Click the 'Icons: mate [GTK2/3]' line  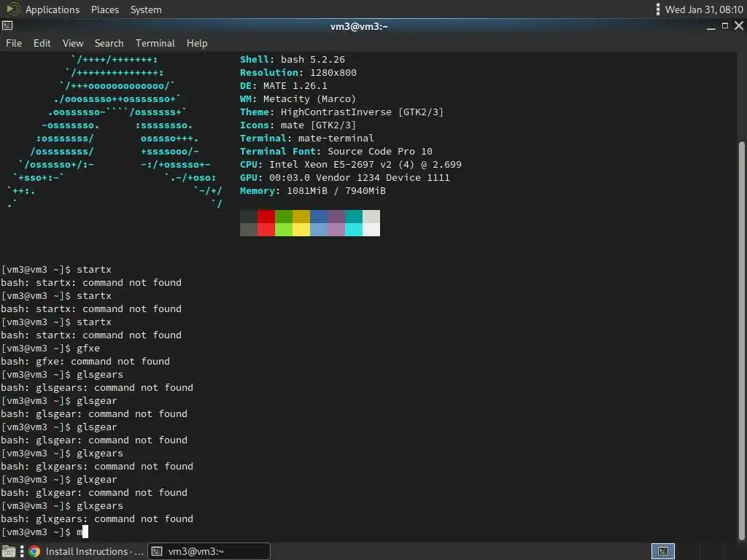(298, 125)
